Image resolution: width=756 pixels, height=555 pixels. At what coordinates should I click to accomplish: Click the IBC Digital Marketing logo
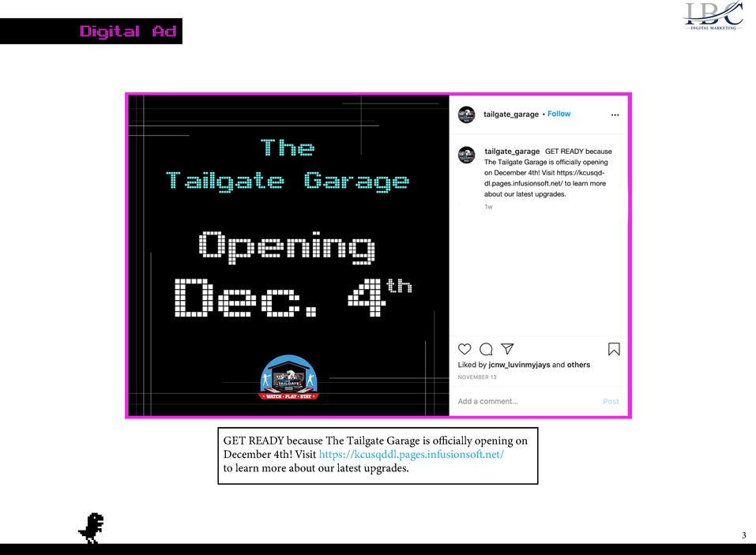tap(713, 16)
